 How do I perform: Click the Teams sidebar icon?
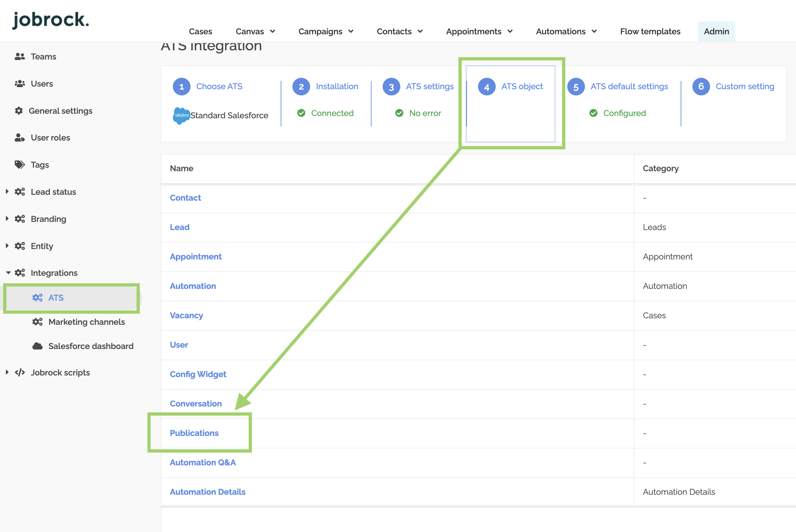pyautogui.click(x=20, y=57)
